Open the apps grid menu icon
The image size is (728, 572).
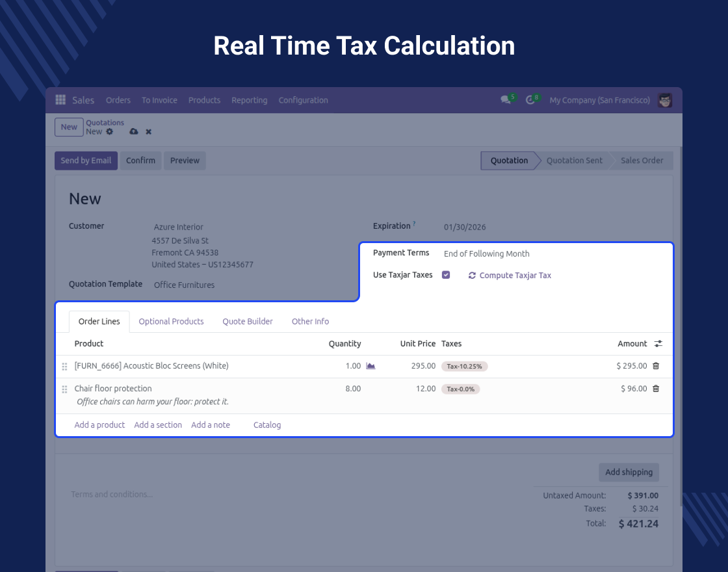click(x=60, y=100)
